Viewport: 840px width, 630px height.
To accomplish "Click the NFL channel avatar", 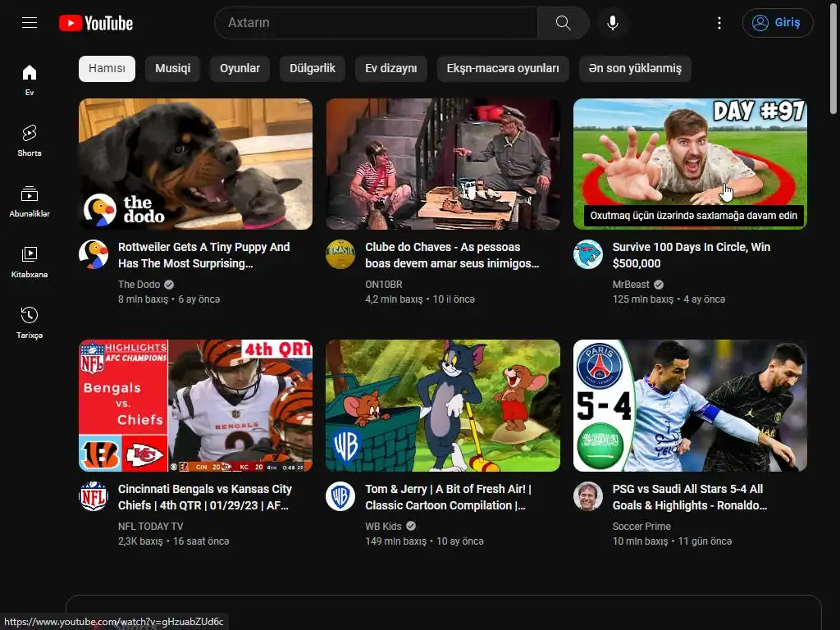I will point(94,496).
